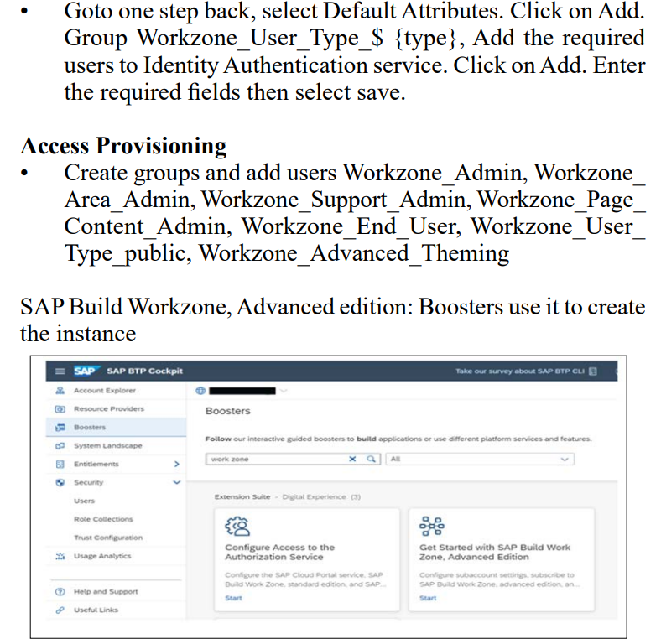Screen dimensions: 661x644
Task: Click the 'Extension Suite' category label
Action: point(242,497)
